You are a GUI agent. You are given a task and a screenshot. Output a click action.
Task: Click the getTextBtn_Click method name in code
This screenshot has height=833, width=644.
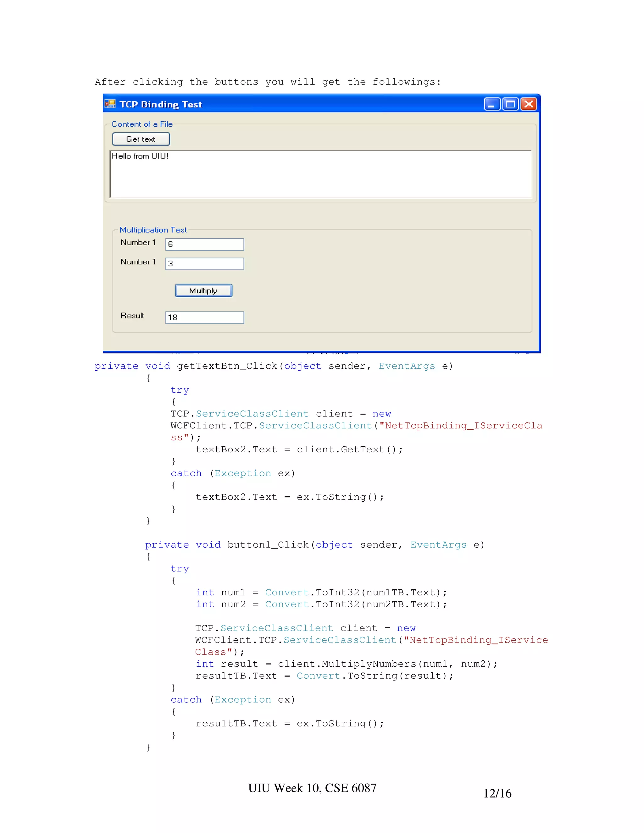click(227, 366)
